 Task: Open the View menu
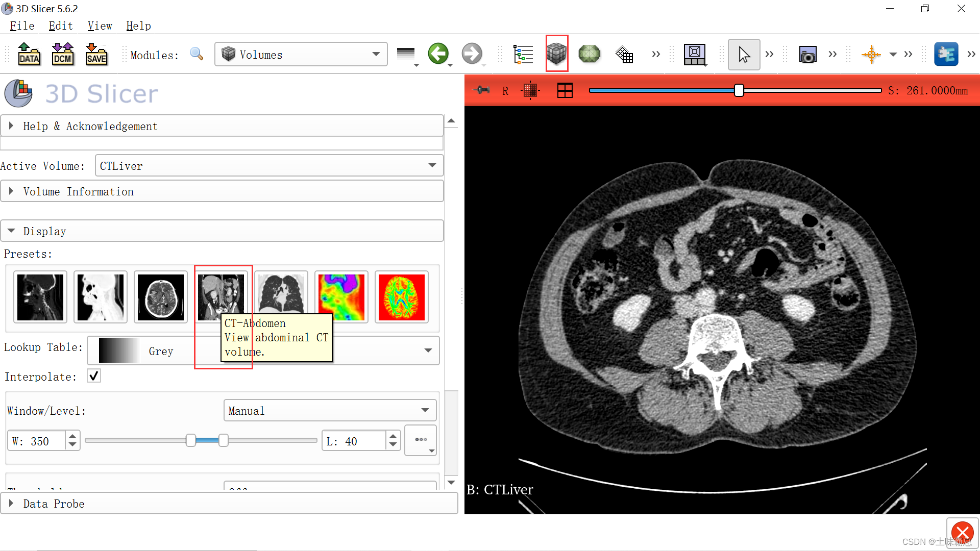[100, 26]
